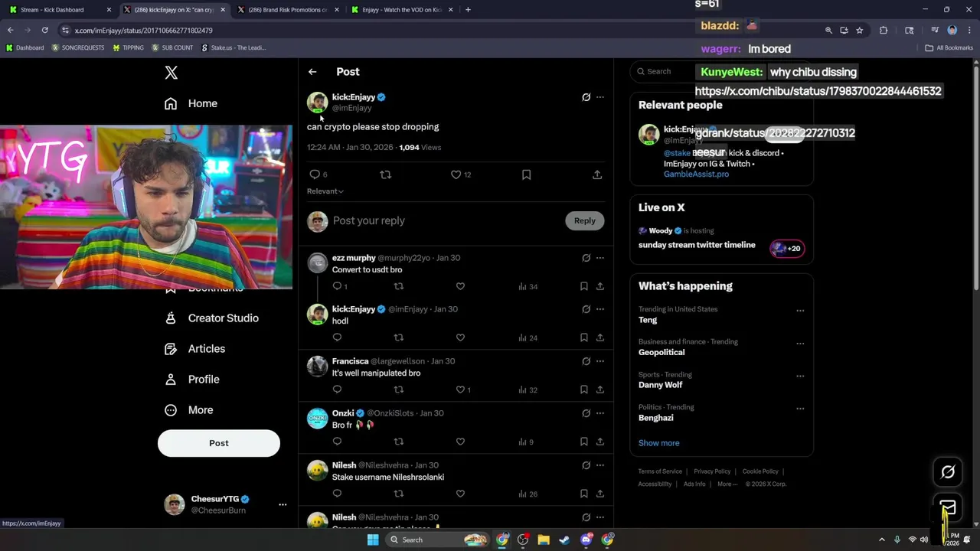Like the hodl reply

460,337
